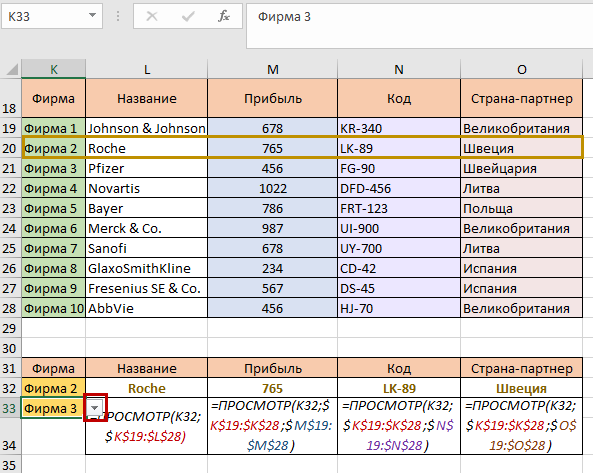Select the Pfizer cell
The height and width of the screenshot is (473, 593).
(x=147, y=168)
